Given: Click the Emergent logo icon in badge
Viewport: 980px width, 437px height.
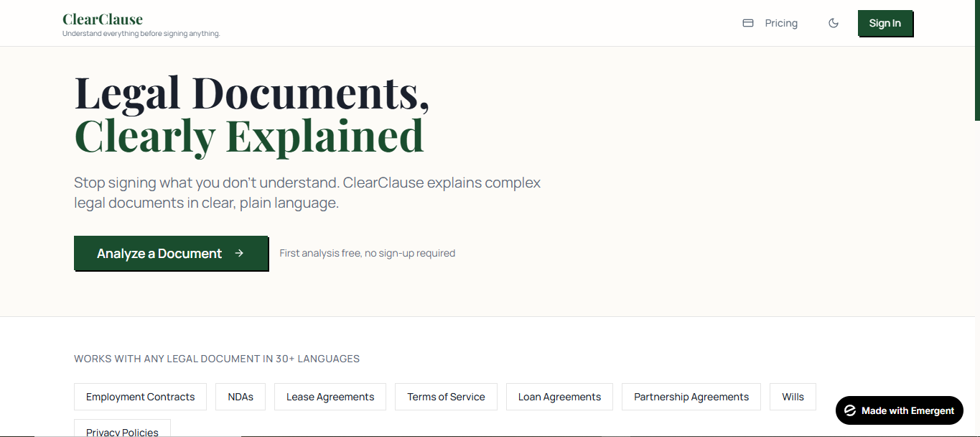Looking at the screenshot, I should pyautogui.click(x=850, y=410).
